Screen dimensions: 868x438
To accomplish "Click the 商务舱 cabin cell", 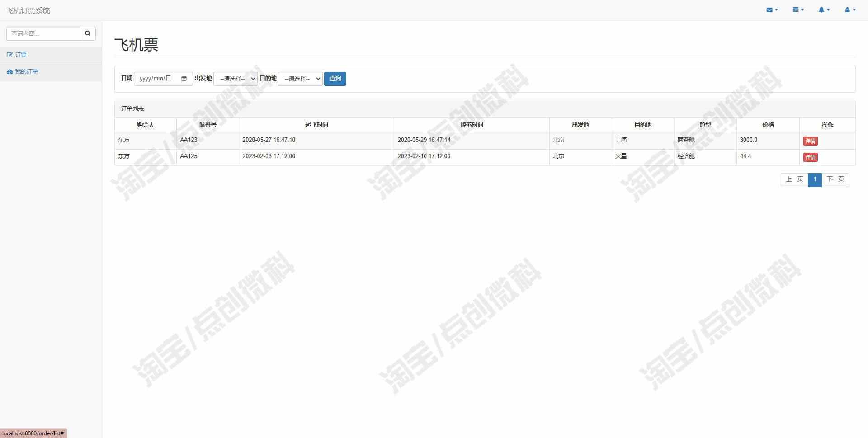I will pyautogui.click(x=705, y=141).
